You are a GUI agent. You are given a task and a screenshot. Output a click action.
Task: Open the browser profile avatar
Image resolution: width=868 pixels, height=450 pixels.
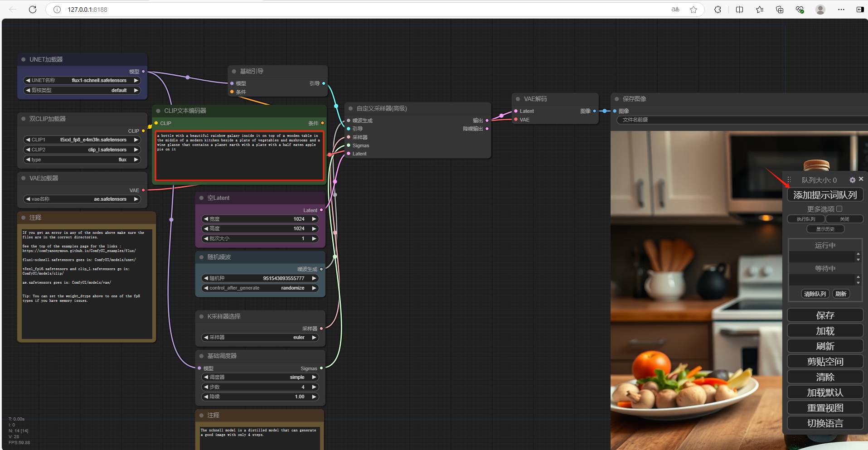820,10
